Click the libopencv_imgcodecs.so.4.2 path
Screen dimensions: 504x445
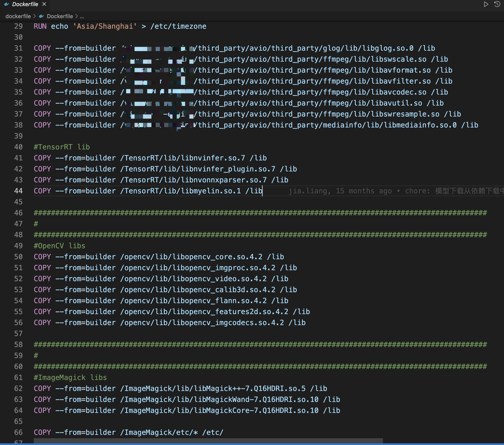(202, 323)
